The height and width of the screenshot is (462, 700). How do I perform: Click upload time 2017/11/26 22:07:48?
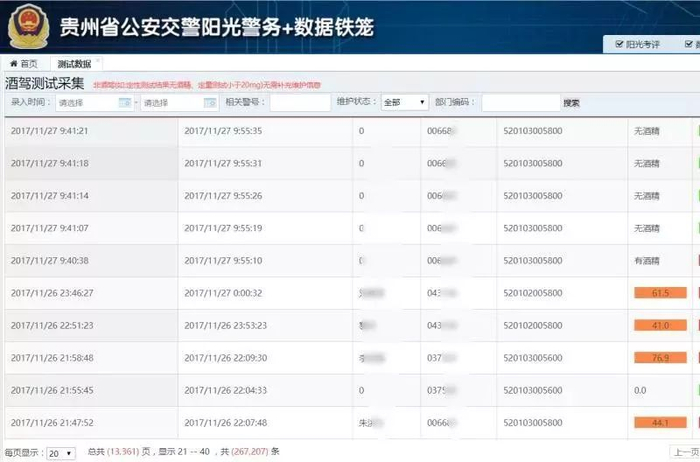225,422
